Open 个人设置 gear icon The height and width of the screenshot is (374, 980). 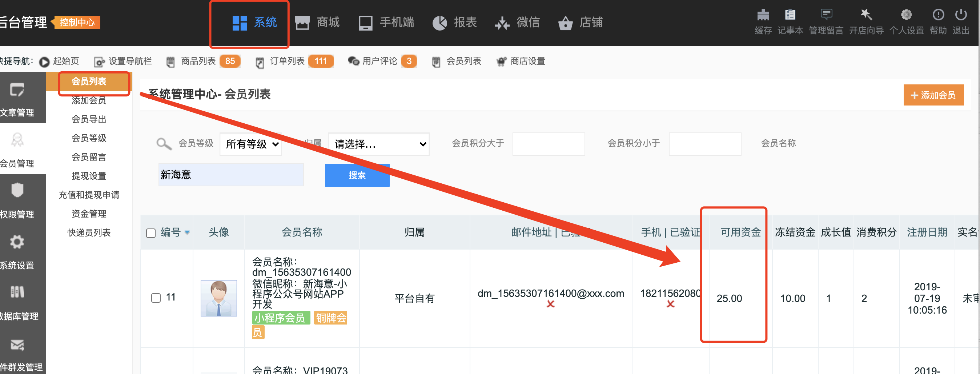point(906,15)
